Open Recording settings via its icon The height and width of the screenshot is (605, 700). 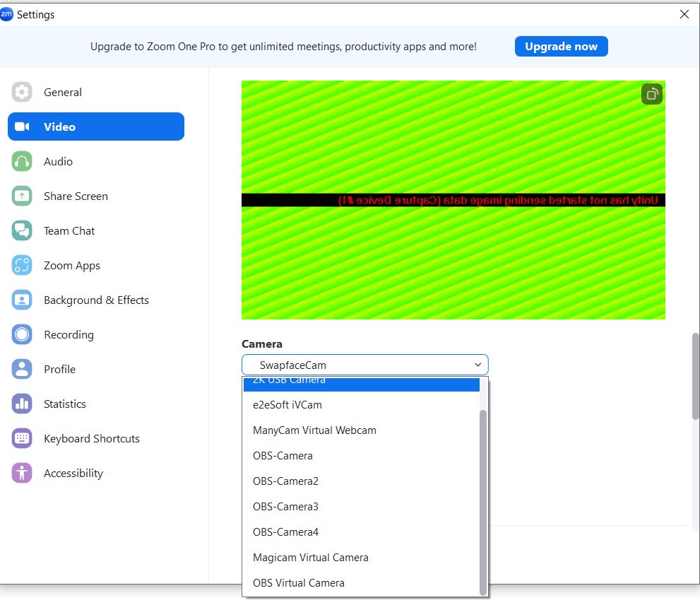click(x=22, y=334)
